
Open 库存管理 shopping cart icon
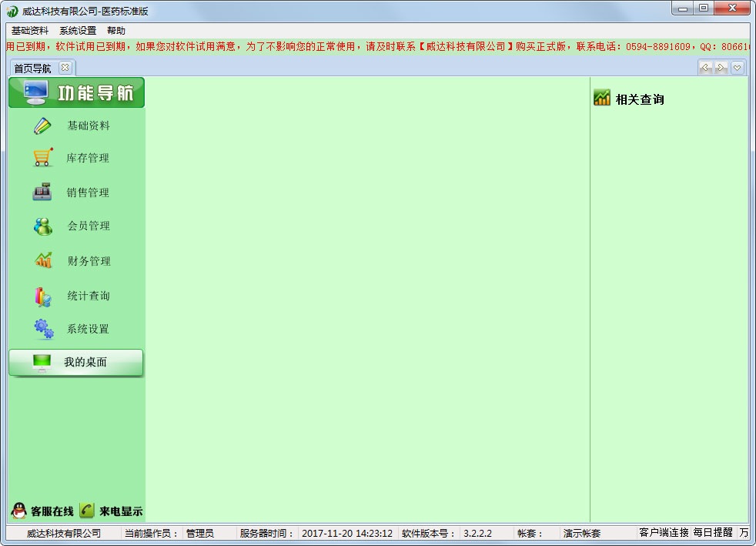[43, 158]
